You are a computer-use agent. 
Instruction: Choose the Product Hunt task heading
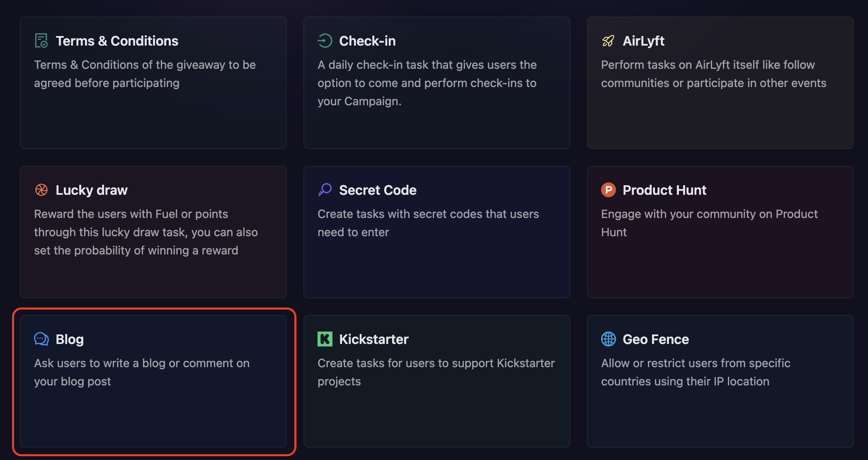point(664,190)
